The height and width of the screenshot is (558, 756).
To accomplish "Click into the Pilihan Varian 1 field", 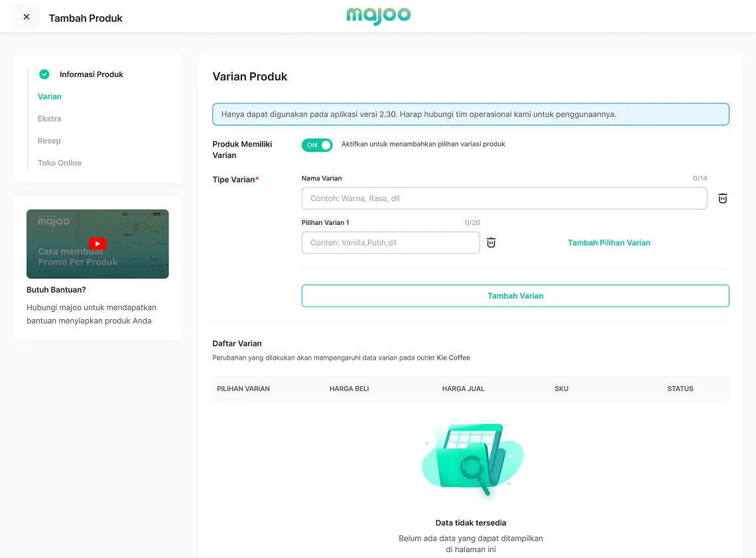I will [x=390, y=243].
